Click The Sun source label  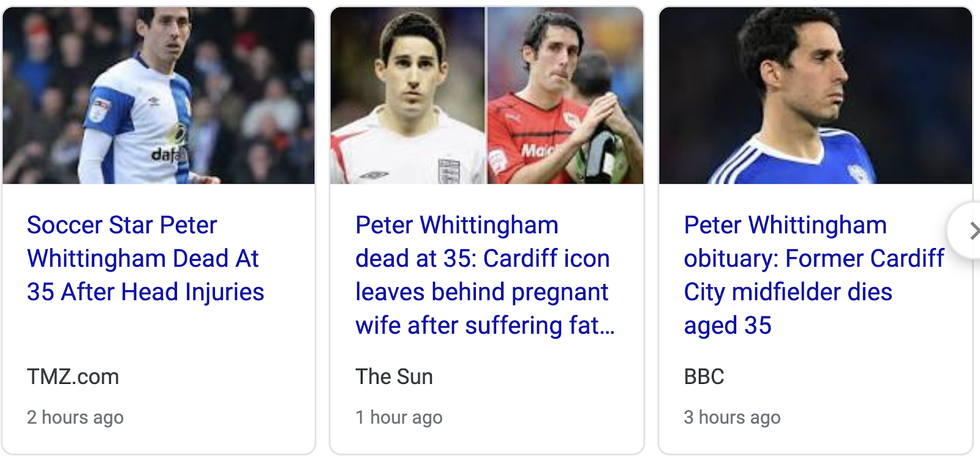coord(394,377)
